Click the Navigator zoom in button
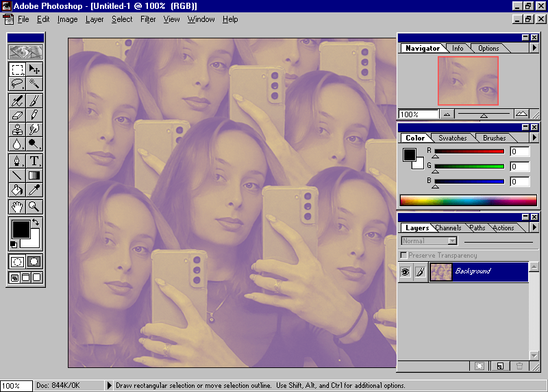The height and width of the screenshot is (392, 548). click(521, 114)
